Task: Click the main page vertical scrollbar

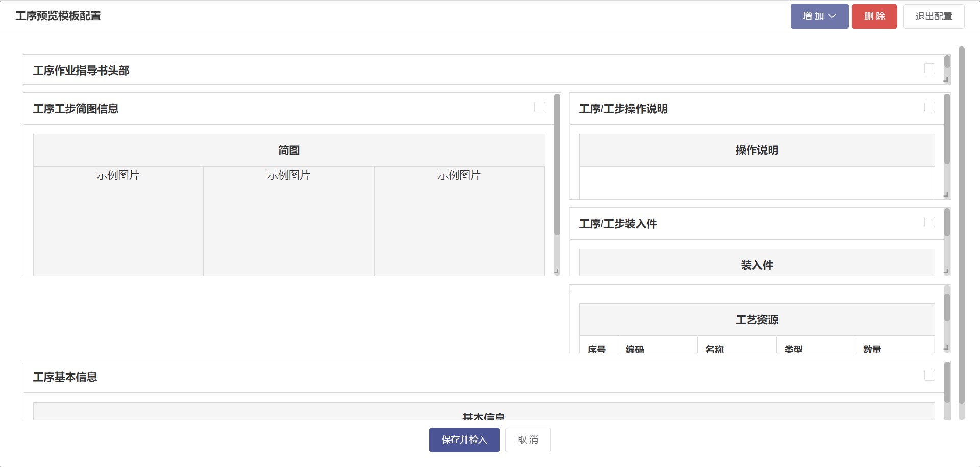Action: click(x=961, y=225)
